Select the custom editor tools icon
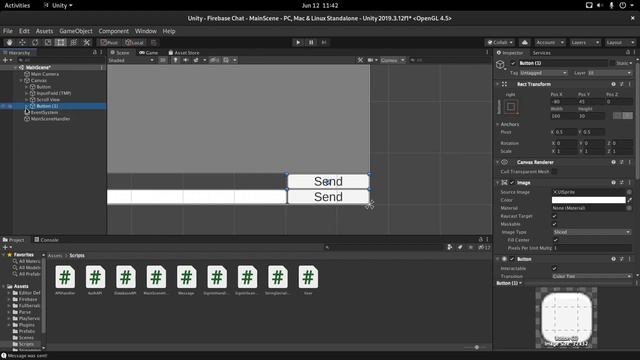Viewport: 640px width, 360px height. [x=87, y=42]
